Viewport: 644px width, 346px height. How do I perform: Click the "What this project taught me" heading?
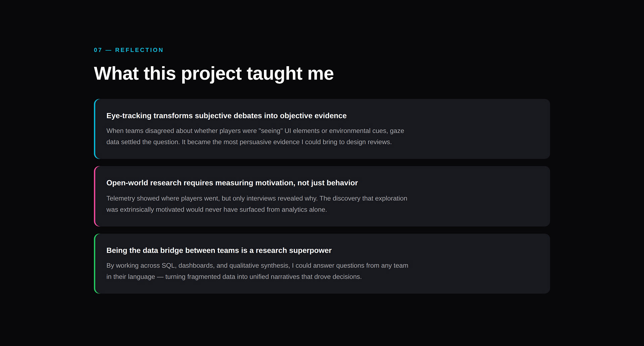click(214, 73)
